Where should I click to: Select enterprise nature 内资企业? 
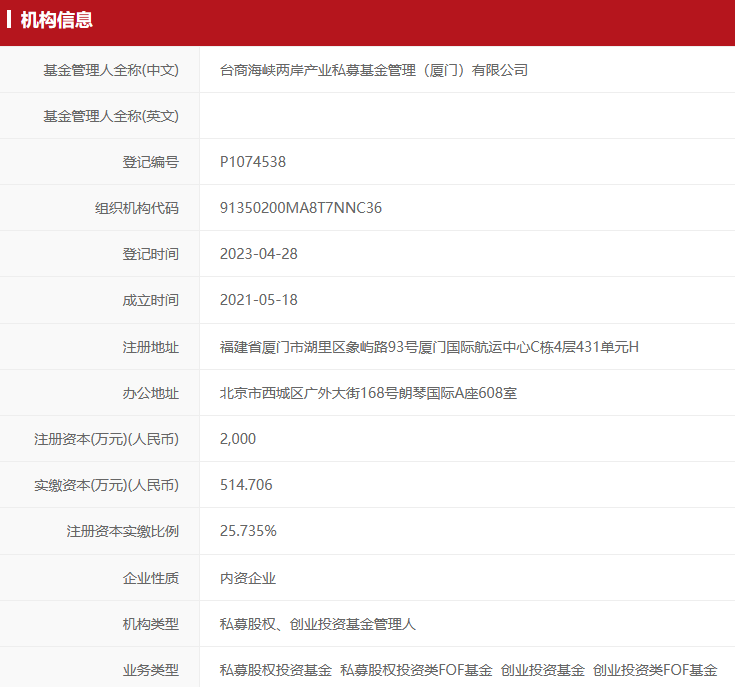coord(248,578)
